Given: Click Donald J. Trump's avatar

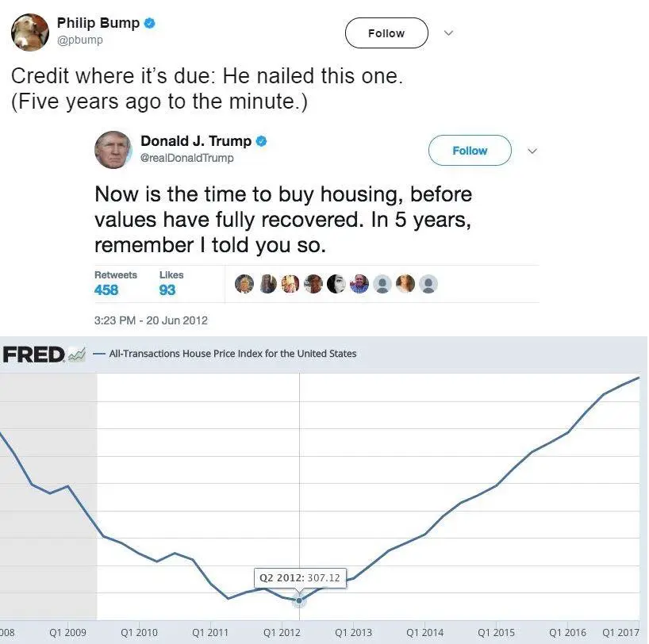Looking at the screenshot, I should [113, 150].
